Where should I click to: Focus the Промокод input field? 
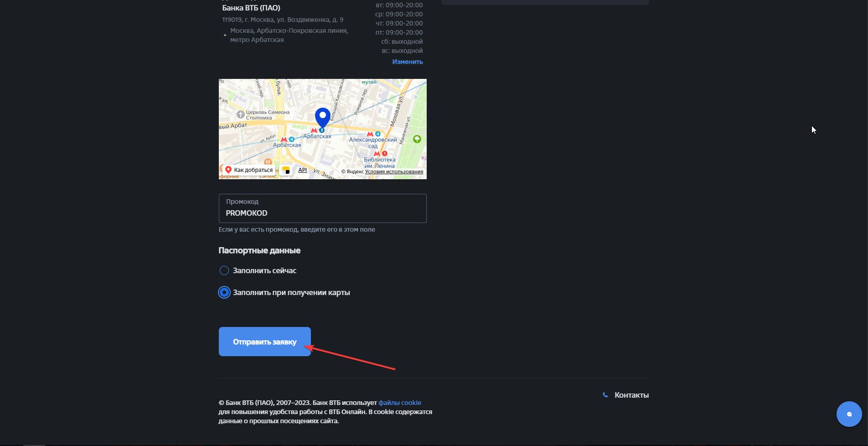pyautogui.click(x=322, y=208)
